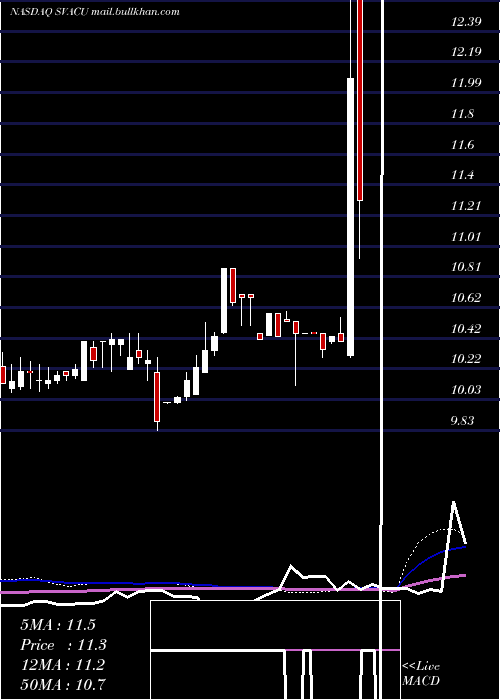Click the 10.22 price axis label
500x700 pixels.
tap(466, 359)
